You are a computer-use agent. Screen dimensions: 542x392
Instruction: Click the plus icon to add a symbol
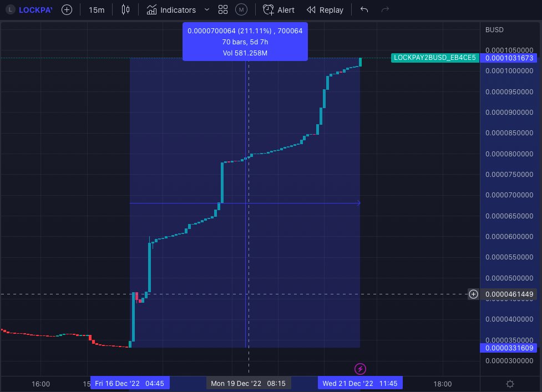pos(67,9)
